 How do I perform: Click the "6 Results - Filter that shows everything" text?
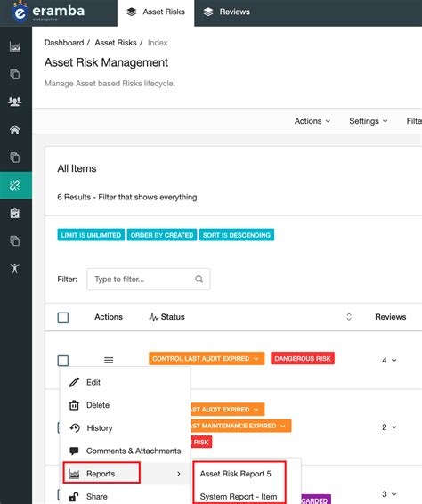(127, 197)
